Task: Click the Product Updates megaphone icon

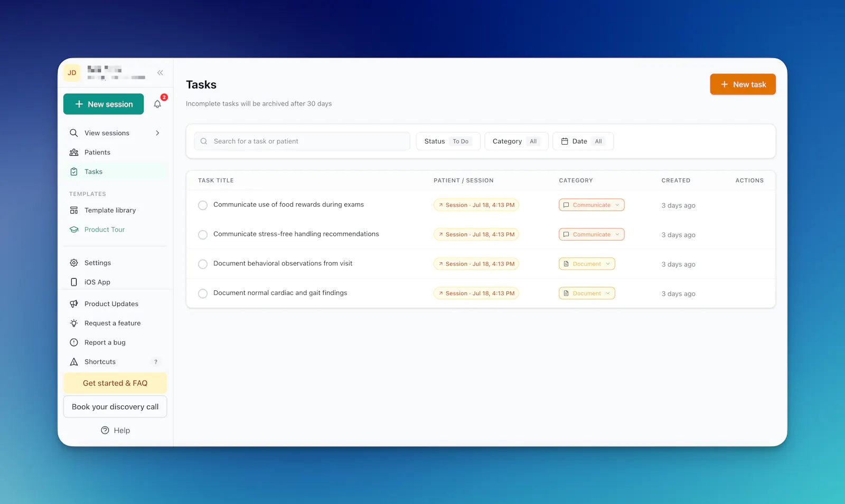Action: click(x=74, y=304)
